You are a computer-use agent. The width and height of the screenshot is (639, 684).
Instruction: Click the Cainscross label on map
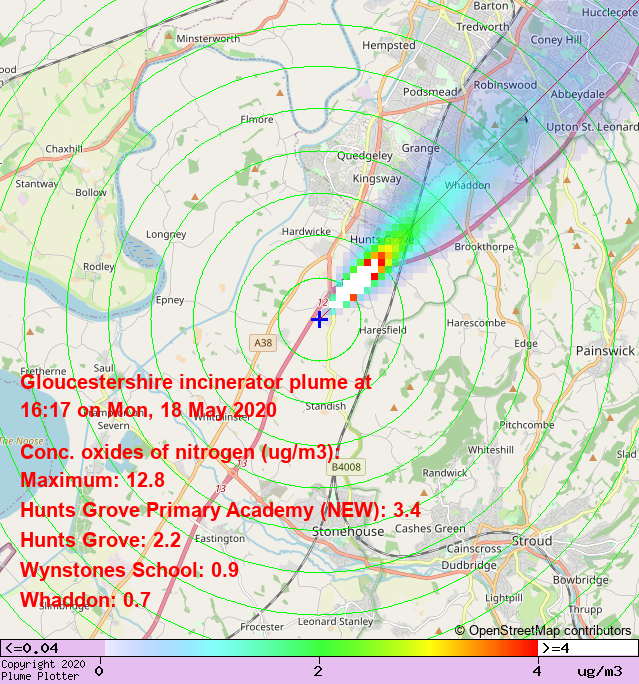tap(474, 548)
